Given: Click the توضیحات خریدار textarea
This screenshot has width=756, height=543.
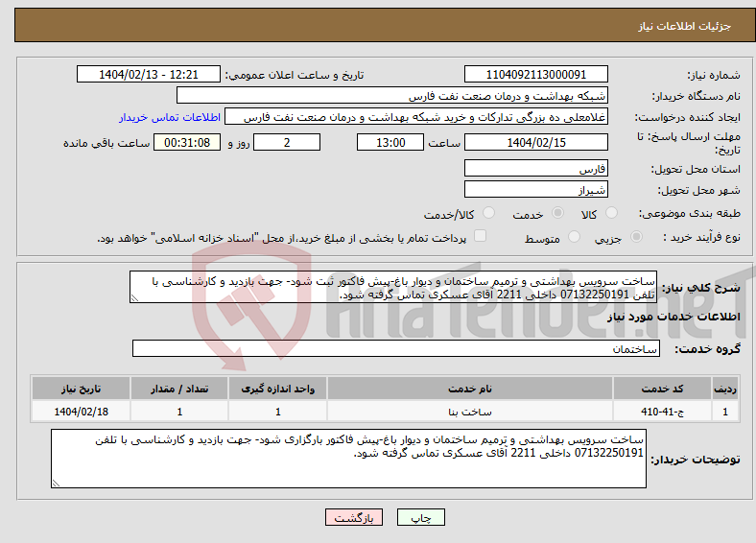Looking at the screenshot, I should tap(348, 459).
